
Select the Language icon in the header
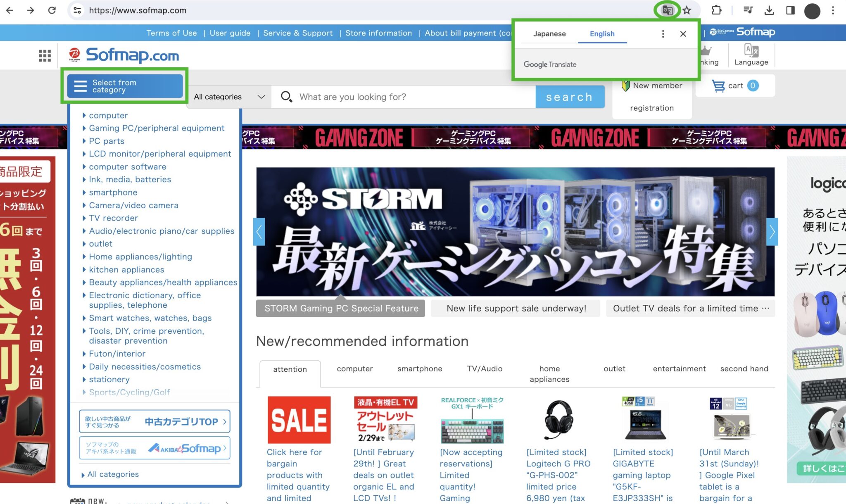pyautogui.click(x=751, y=54)
